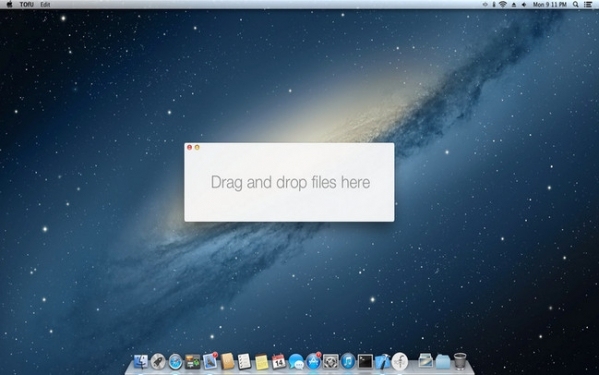Open App Store from the dock
Viewport: 599px width, 375px height.
tap(314, 361)
